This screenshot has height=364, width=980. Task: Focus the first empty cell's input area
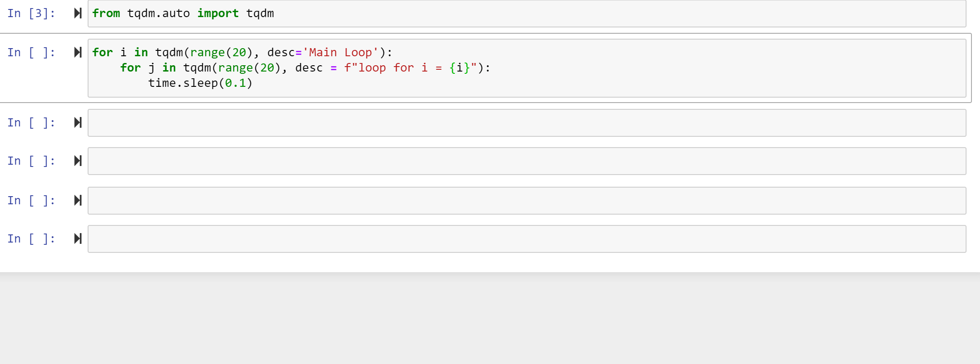(x=527, y=123)
